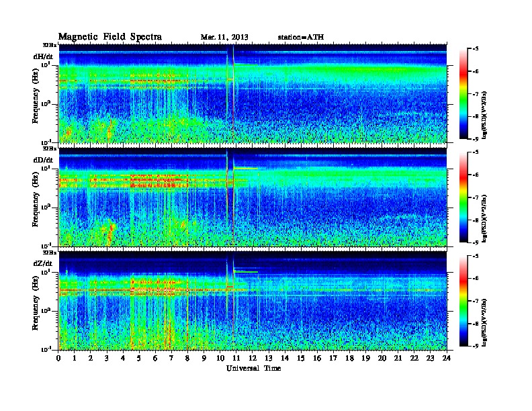Click hour tick label "8" on the time axis
The image size is (532, 411).
click(187, 358)
